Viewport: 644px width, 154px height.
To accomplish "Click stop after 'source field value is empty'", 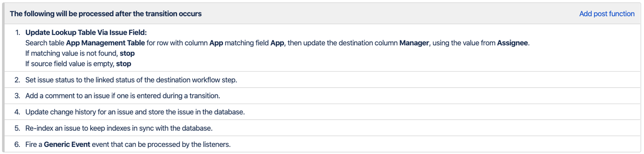I will [x=124, y=64].
